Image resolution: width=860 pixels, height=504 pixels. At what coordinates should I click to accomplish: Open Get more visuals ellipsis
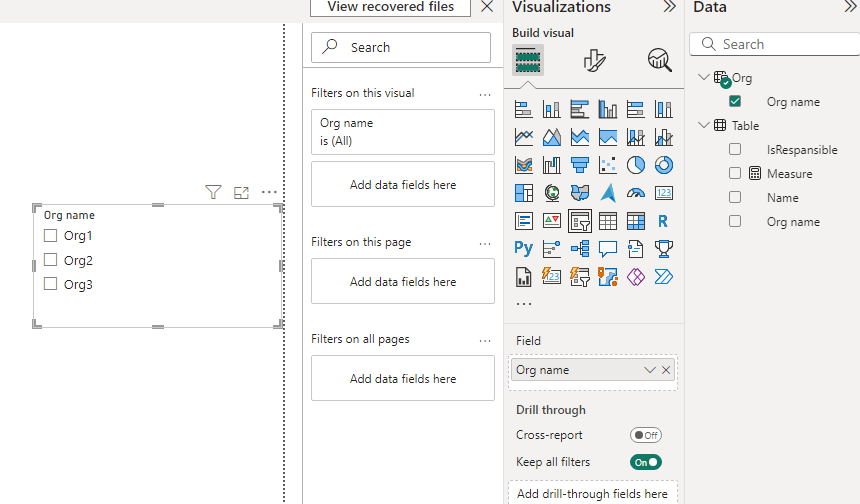(524, 303)
